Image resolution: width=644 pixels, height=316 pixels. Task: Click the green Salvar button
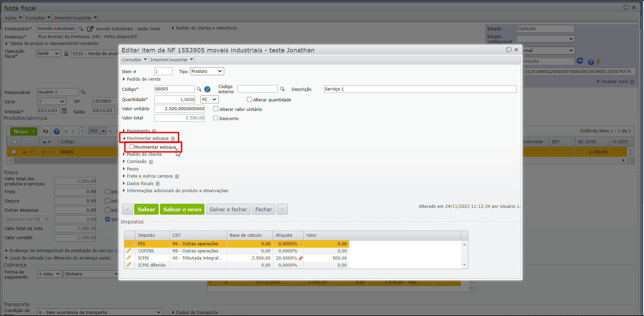[x=146, y=209]
